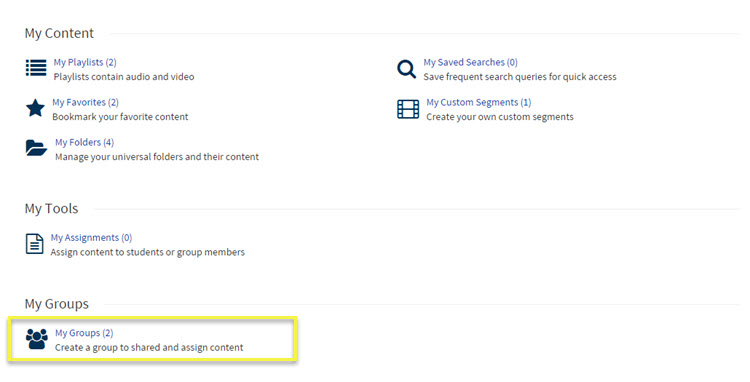This screenshot has height=382, width=750.
Task: Open My Groups (2) link
Action: pos(84,333)
